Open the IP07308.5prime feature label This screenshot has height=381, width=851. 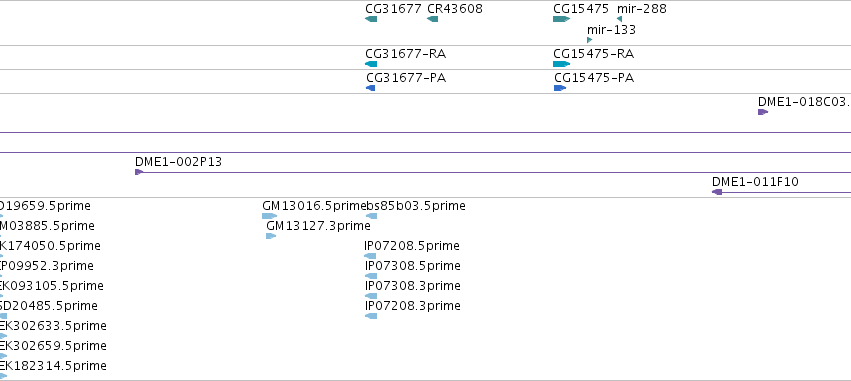[412, 266]
